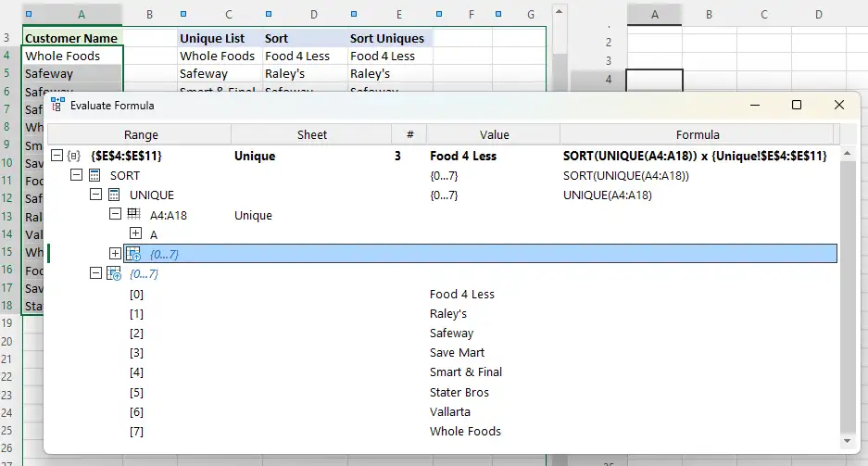Select the SORT tree row label
868x466 pixels.
coord(124,175)
